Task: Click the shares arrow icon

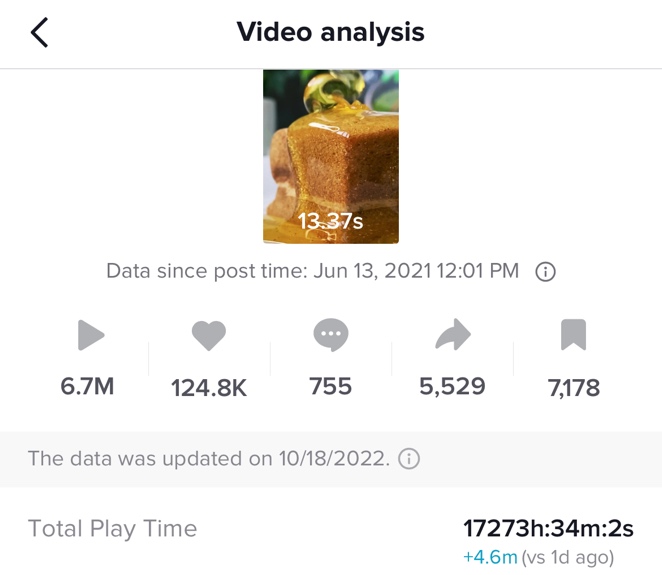Action: point(453,337)
